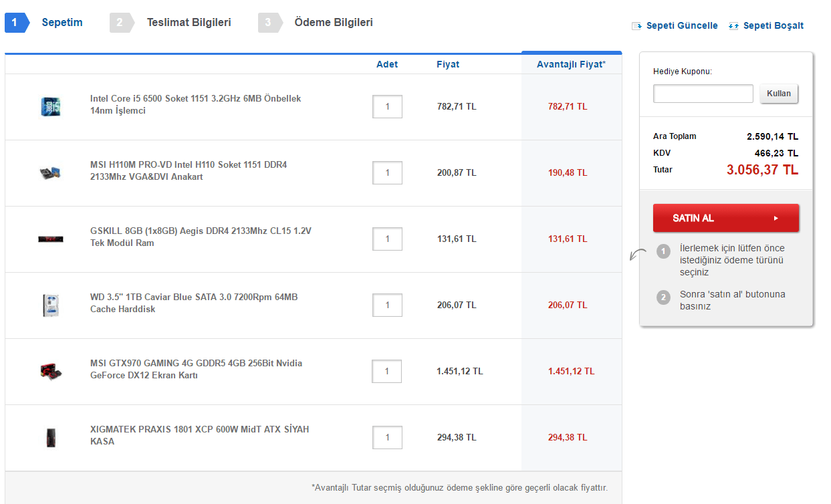Viewport: 831px width, 504px height.
Task: Click the Sepeti Boşalt icon
Action: [x=733, y=26]
